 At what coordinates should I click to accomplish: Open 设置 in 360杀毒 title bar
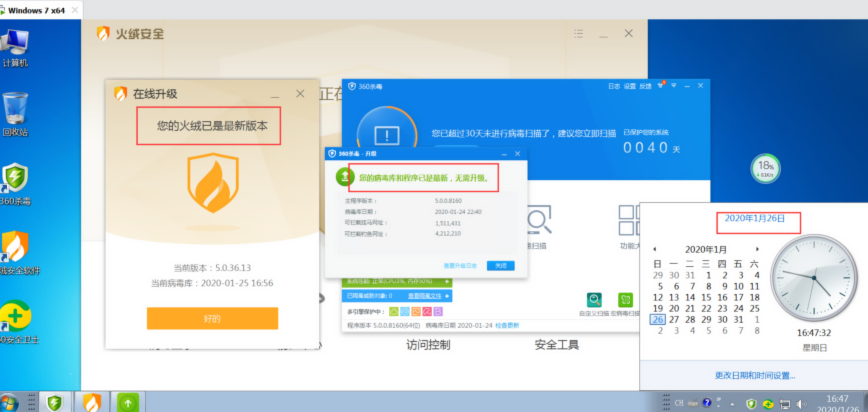629,86
